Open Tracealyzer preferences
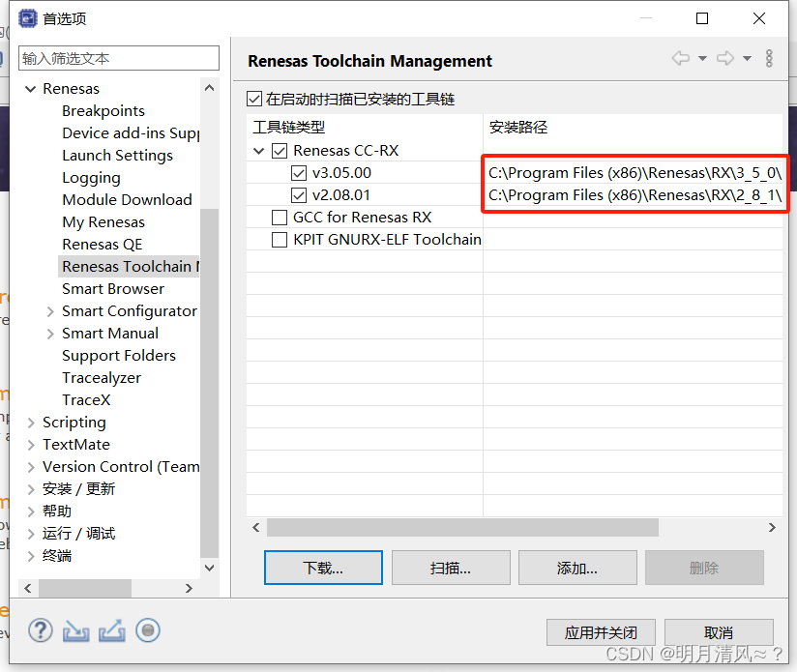Screen dimensions: 797x672 coord(102,378)
